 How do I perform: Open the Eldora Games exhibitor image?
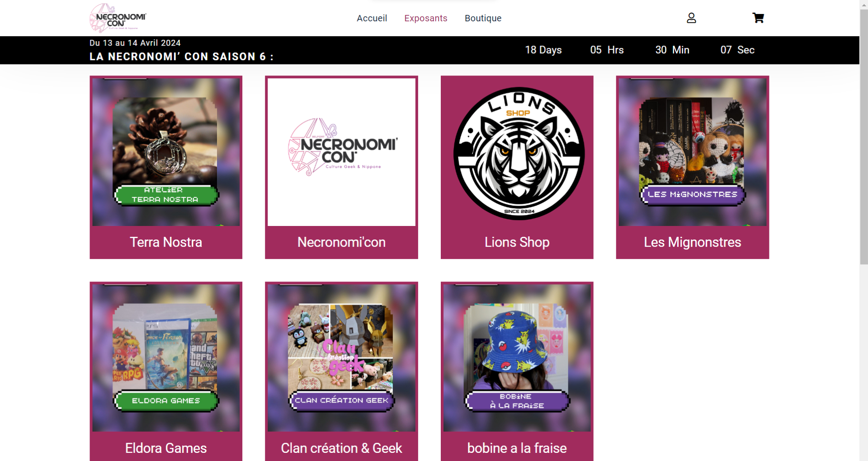pyautogui.click(x=166, y=358)
